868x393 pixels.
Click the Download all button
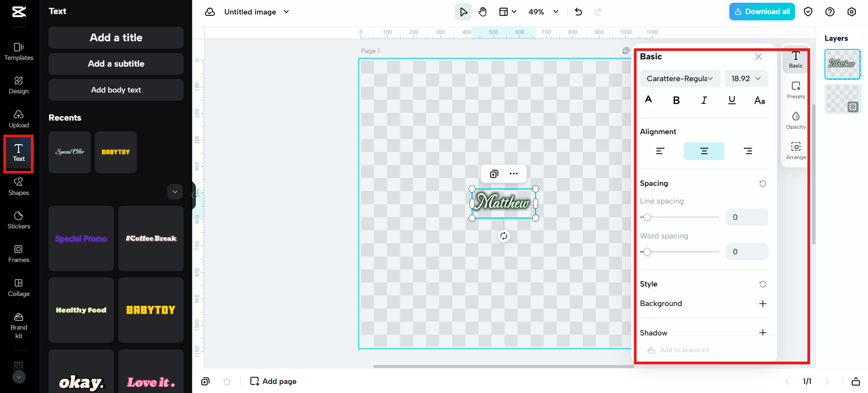tap(762, 12)
